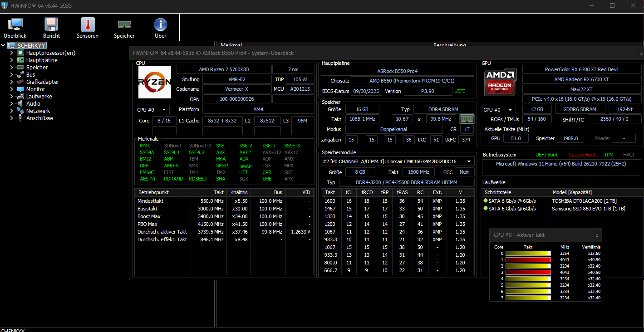644x332 pixels.
Task: Click the red Core 3 clock bar
Action: pos(528,273)
